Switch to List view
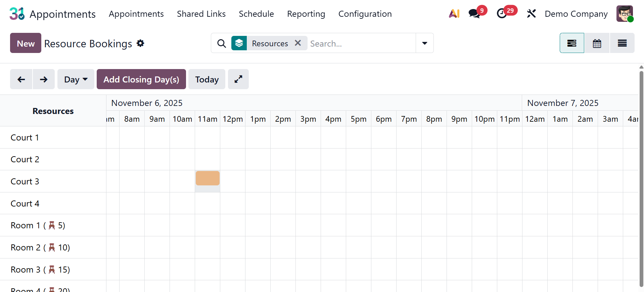 pyautogui.click(x=622, y=43)
